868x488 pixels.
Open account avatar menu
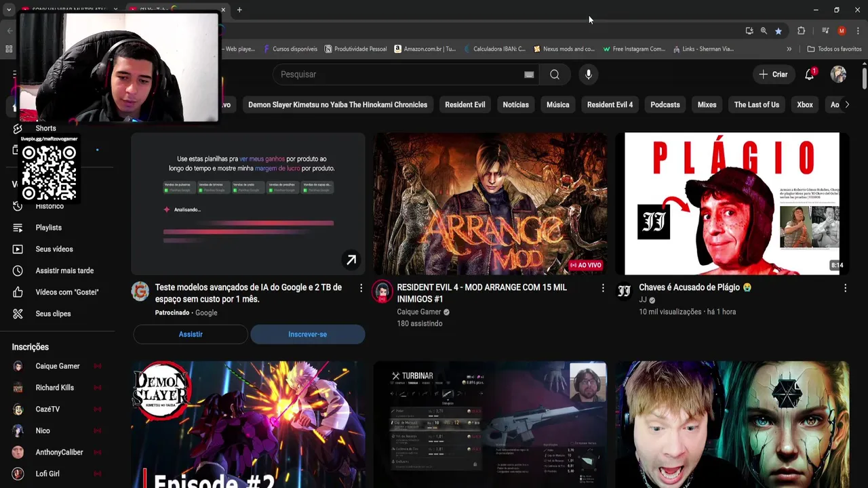[839, 75]
